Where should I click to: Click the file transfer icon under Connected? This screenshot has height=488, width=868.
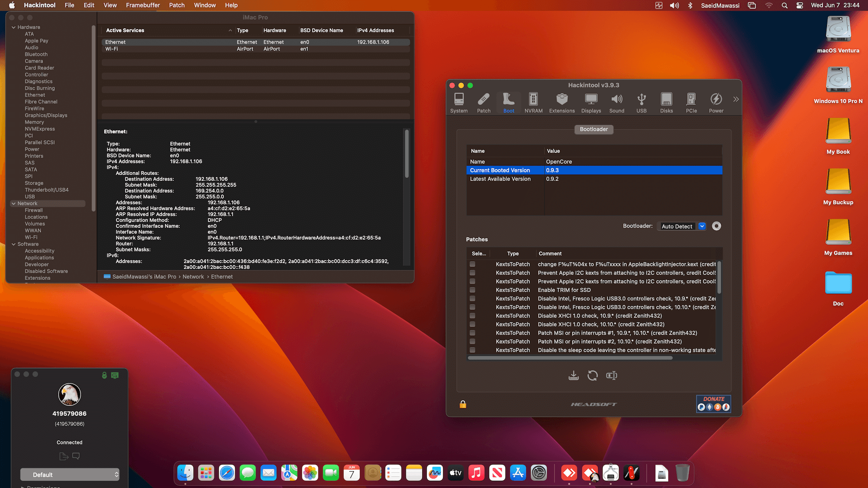64,456
